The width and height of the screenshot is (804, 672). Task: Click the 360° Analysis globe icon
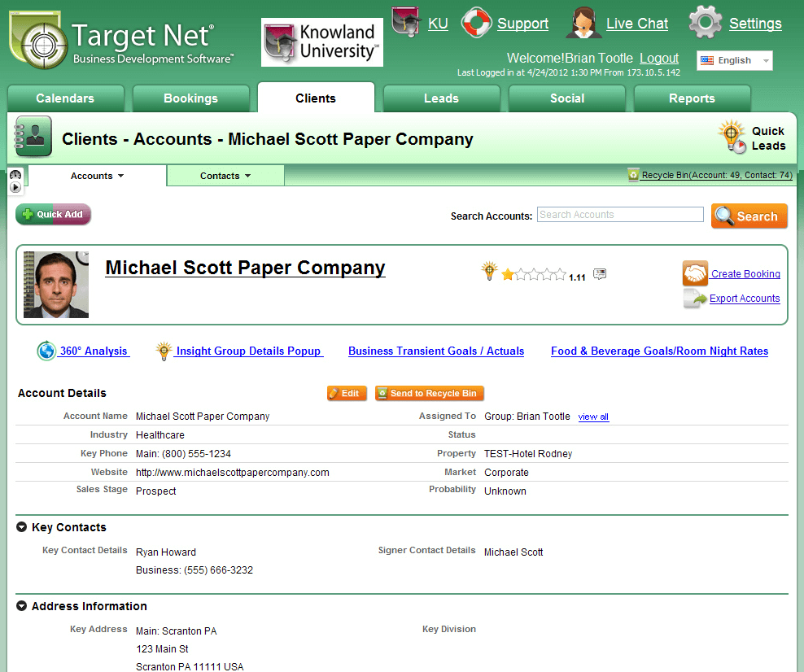[x=46, y=351]
